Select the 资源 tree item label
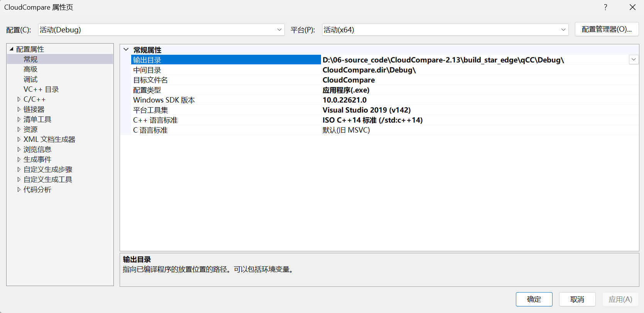644x313 pixels. 30,129
